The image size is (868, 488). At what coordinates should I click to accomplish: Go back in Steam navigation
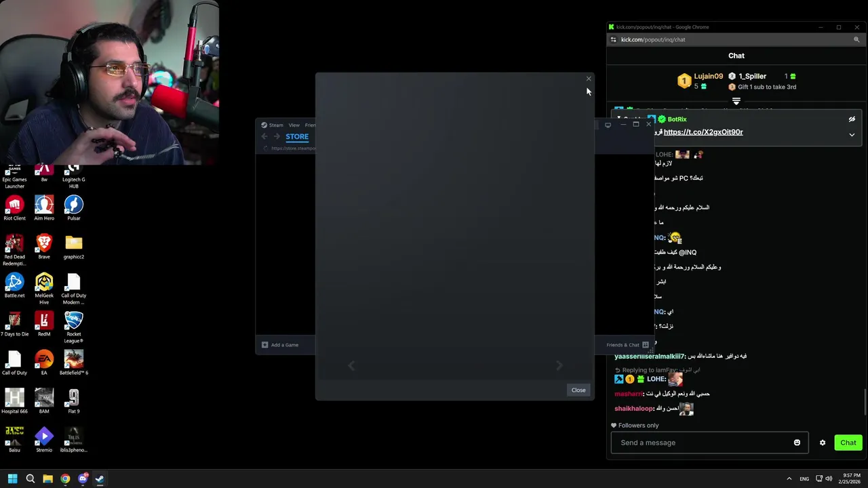click(264, 136)
